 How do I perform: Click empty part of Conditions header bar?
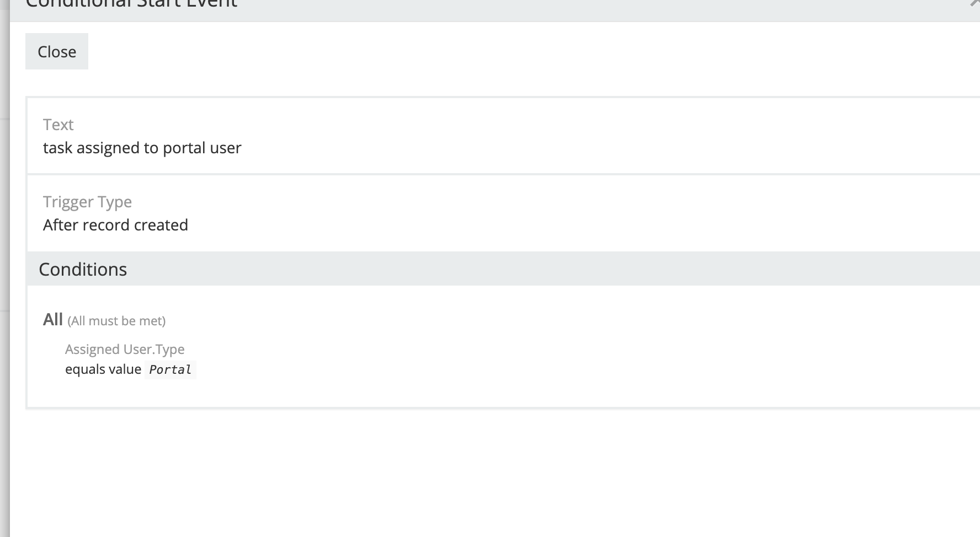552,269
